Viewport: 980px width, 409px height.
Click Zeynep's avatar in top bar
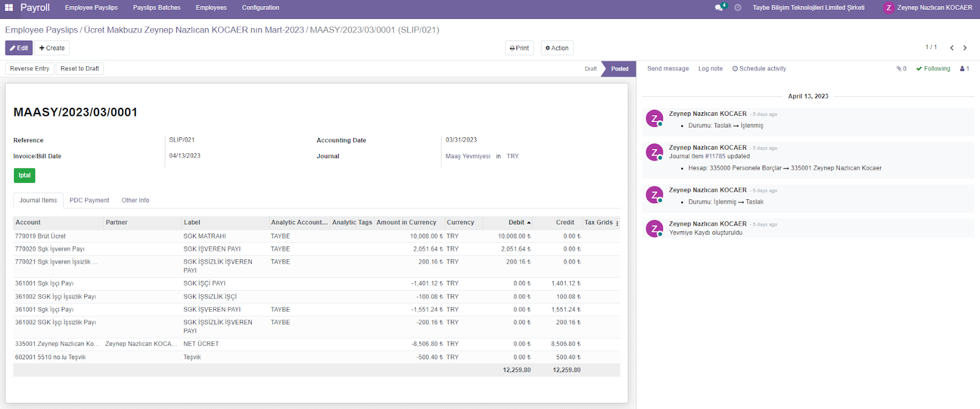[x=889, y=8]
